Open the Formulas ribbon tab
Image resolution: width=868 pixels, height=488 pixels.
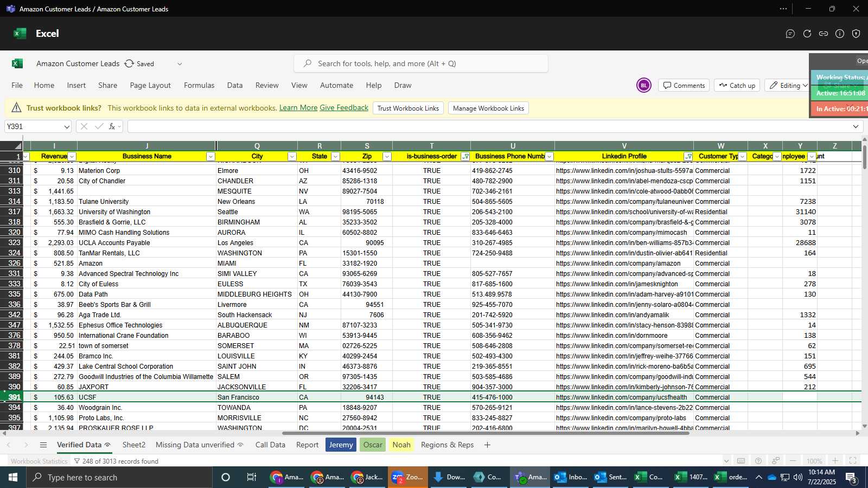(x=199, y=85)
